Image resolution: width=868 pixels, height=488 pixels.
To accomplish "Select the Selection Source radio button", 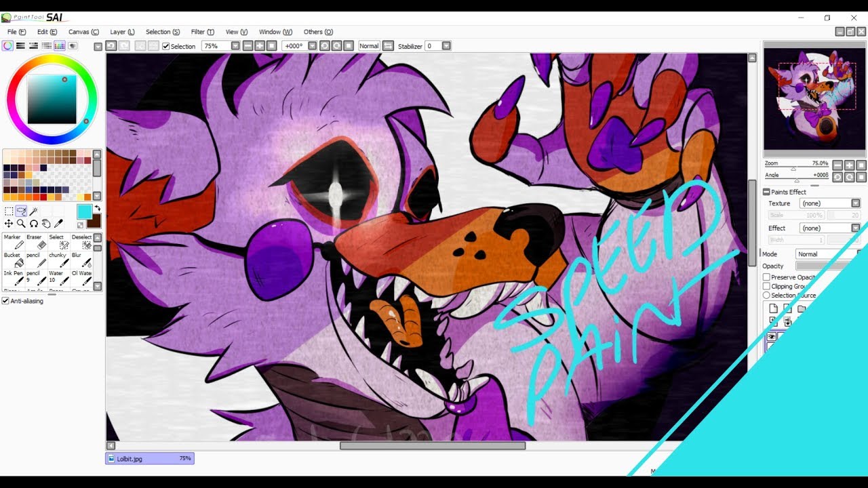I will pos(766,296).
